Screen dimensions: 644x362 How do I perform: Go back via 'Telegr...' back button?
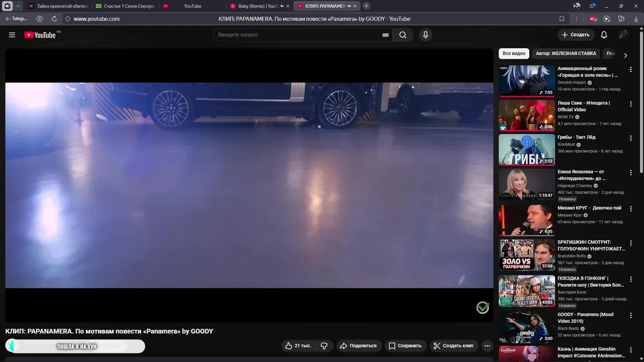pos(16,19)
